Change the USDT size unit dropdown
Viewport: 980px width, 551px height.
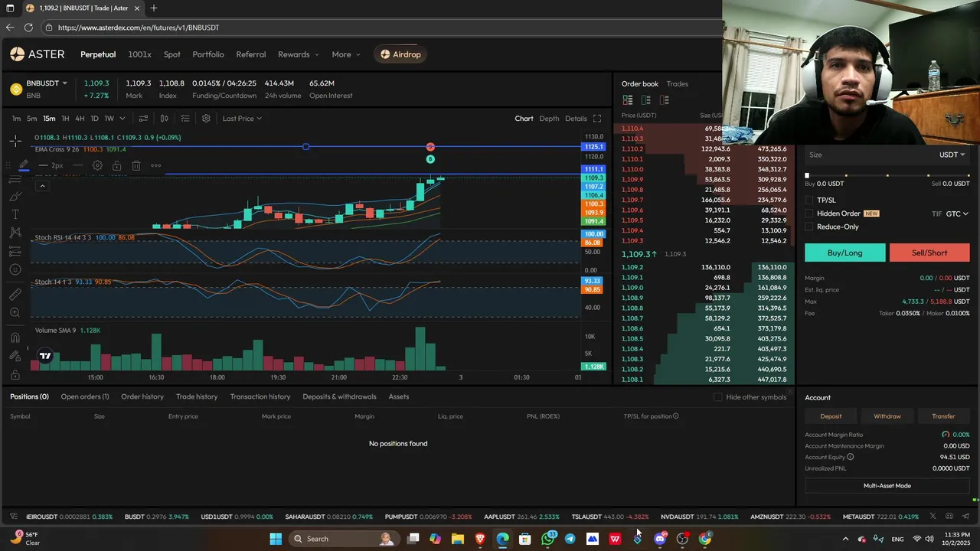(x=952, y=155)
